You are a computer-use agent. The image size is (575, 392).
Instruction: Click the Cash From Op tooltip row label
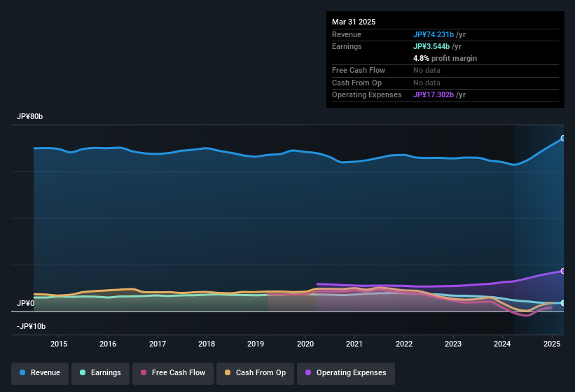[356, 83]
